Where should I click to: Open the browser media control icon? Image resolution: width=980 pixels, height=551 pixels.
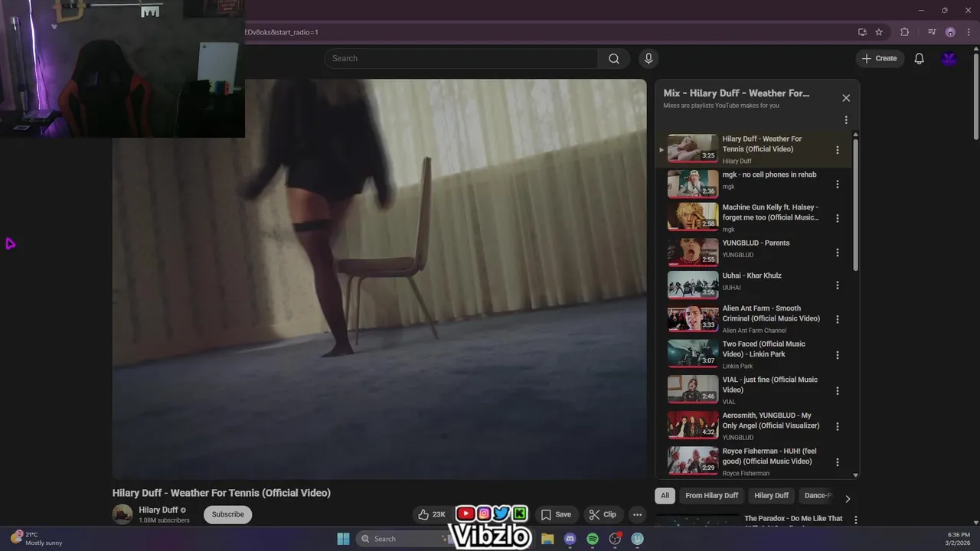click(932, 32)
